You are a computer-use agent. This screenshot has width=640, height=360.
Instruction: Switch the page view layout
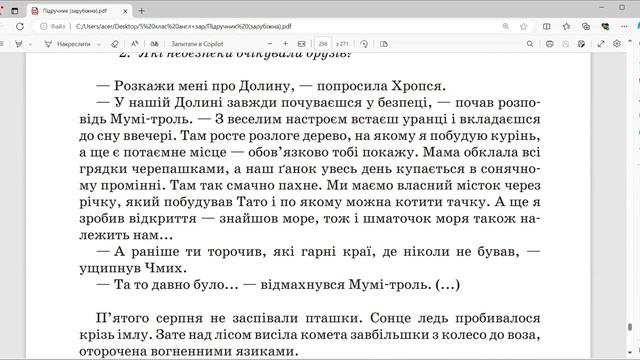click(x=384, y=44)
